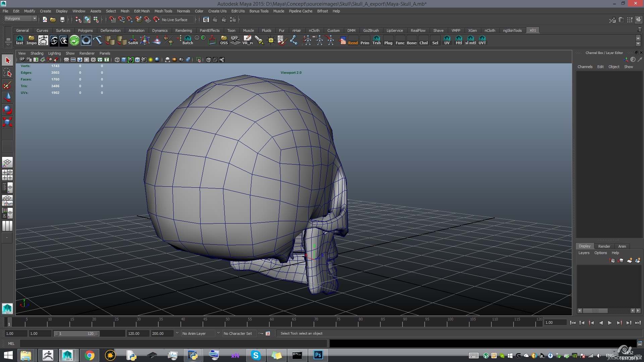Click the SaRN shelf icon
This screenshot has height=362, width=644.
(x=133, y=40)
